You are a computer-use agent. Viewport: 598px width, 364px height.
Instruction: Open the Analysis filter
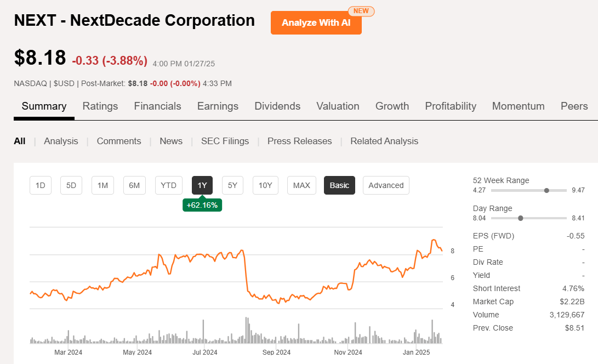click(61, 141)
